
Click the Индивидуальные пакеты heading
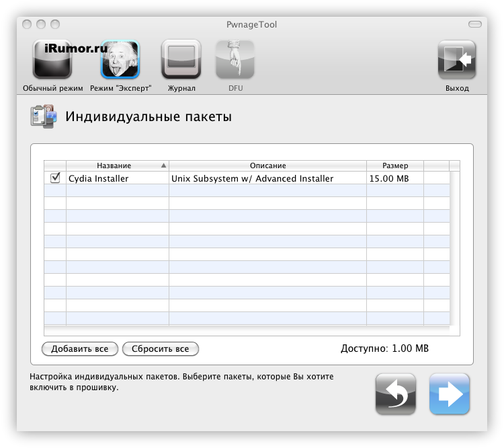149,116
